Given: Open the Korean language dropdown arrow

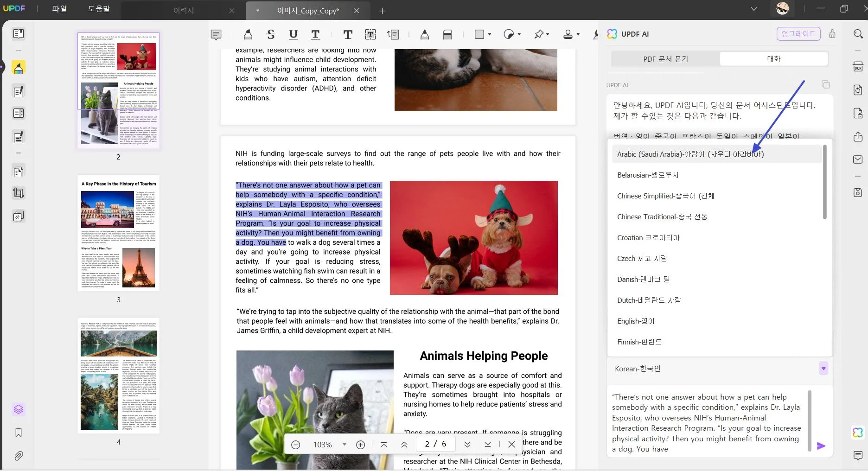Looking at the screenshot, I should (823, 369).
